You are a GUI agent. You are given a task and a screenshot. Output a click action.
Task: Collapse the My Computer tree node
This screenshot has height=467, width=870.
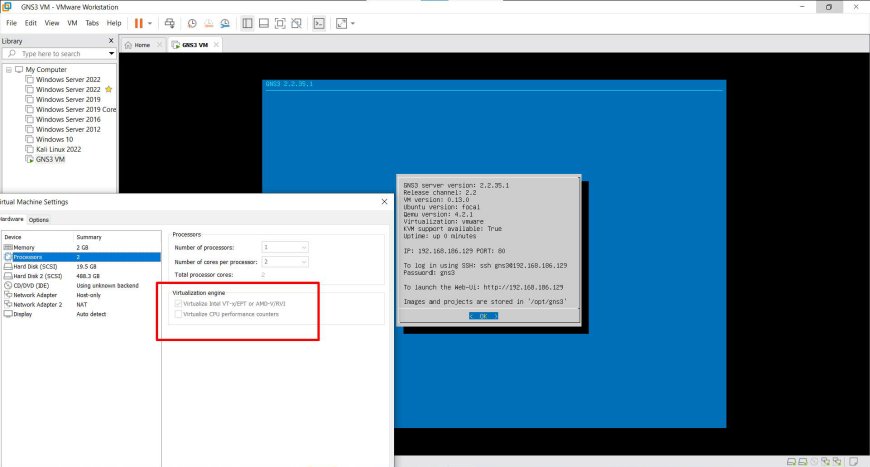[8, 69]
